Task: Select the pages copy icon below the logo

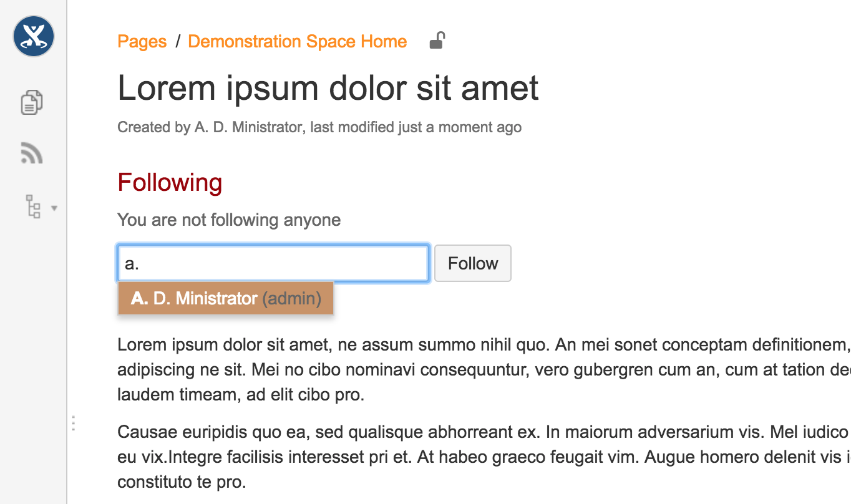Action: click(x=31, y=102)
